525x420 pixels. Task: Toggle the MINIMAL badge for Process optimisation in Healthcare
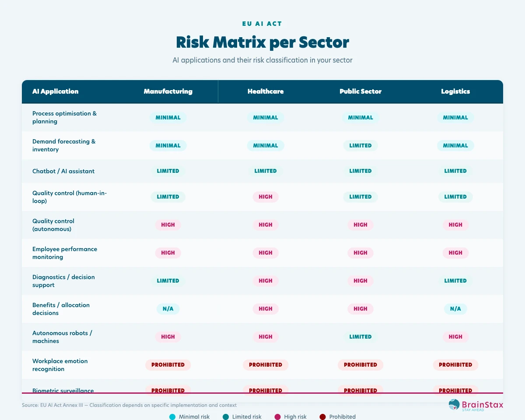click(266, 118)
